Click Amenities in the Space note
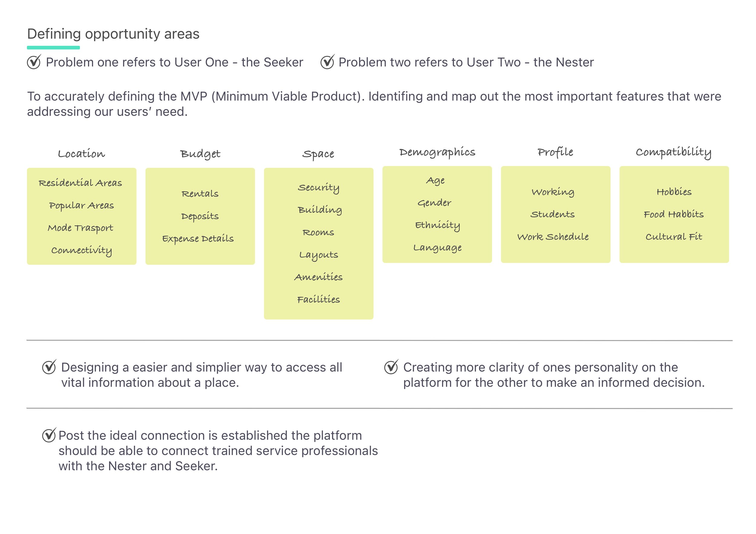The height and width of the screenshot is (534, 756). pos(318,277)
